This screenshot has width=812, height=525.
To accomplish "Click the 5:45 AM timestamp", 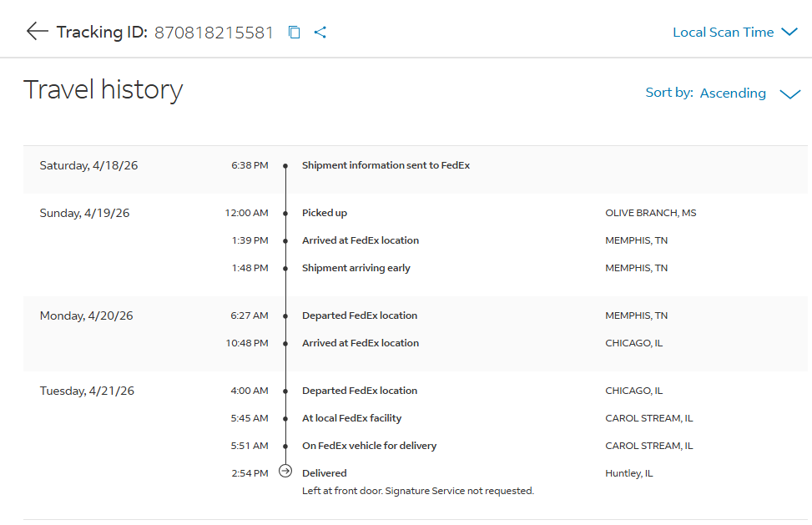I will [x=250, y=418].
